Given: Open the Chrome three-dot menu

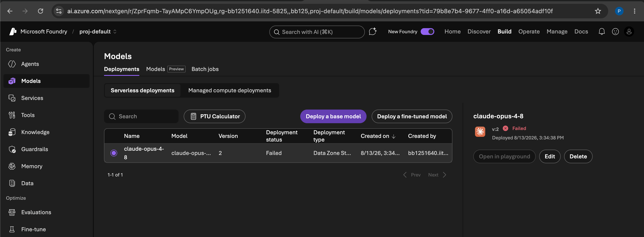Looking at the screenshot, I should (x=634, y=11).
